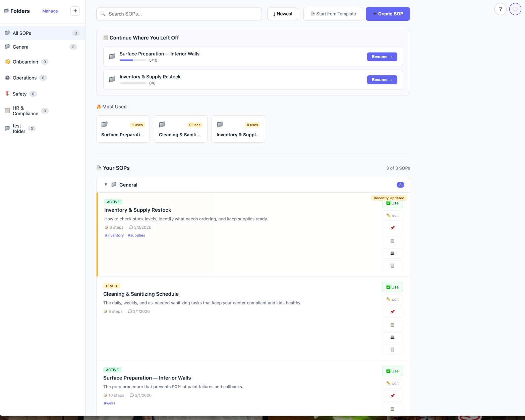525x420 pixels.
Task: Open Start from Template options
Action: point(333,14)
